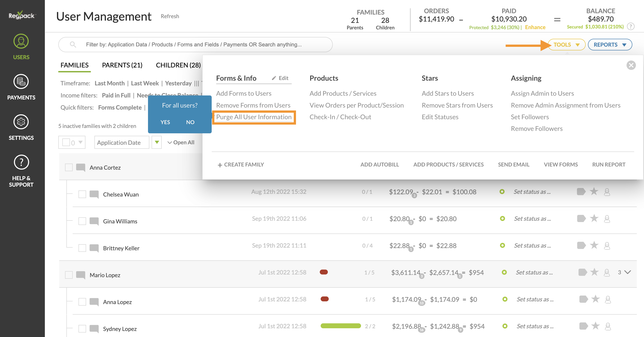The width and height of the screenshot is (644, 337).
Task: Open Anna Cortez's message bubble icon
Action: 80,167
